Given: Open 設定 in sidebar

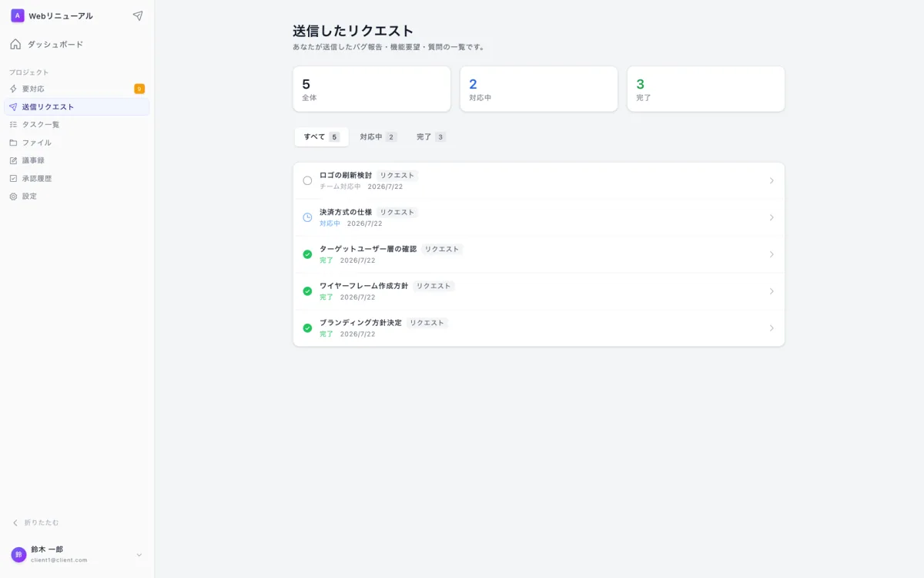Looking at the screenshot, I should coord(77,196).
